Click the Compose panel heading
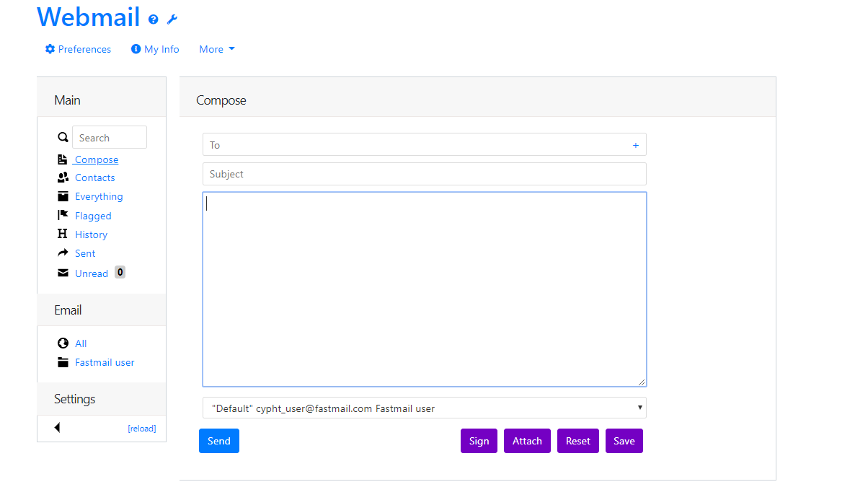 pyautogui.click(x=221, y=100)
